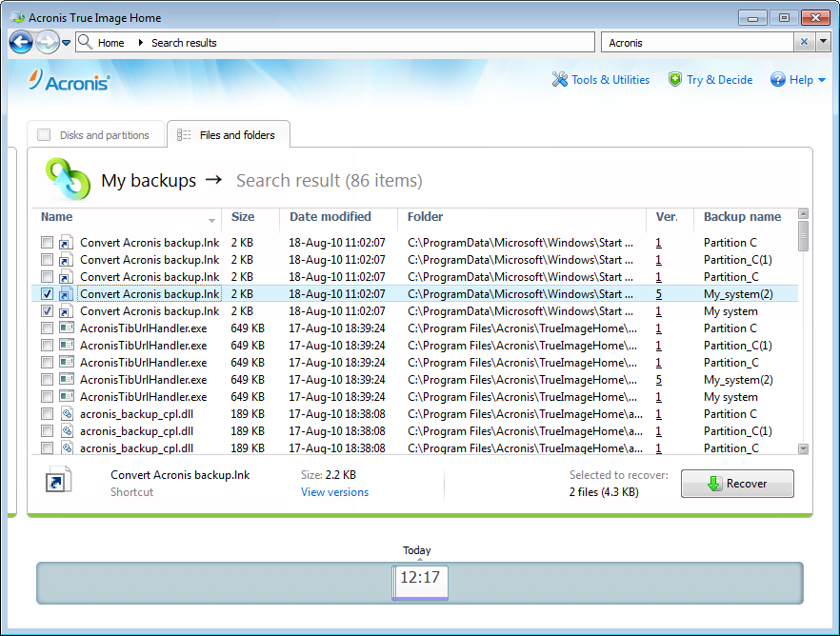Sort by Folder column header

(425, 217)
